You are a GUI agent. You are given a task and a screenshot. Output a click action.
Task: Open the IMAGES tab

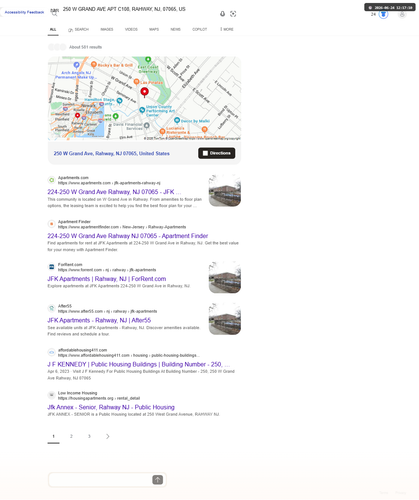coord(107,29)
